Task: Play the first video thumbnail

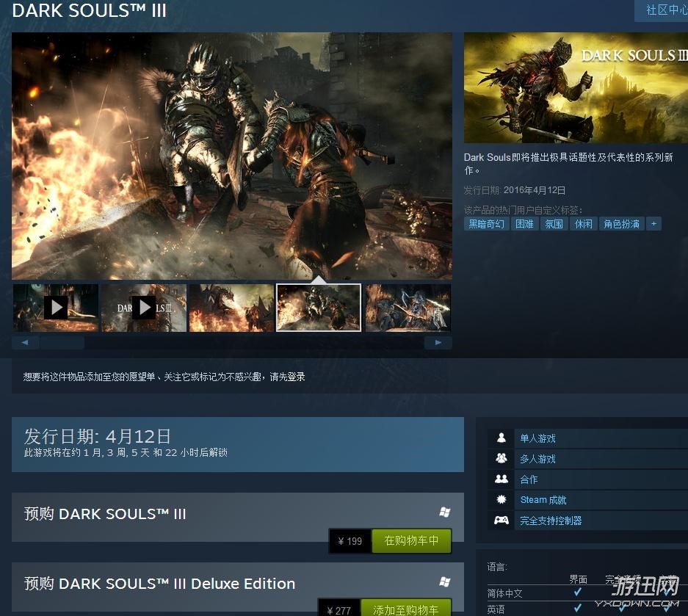Action: pyautogui.click(x=56, y=308)
